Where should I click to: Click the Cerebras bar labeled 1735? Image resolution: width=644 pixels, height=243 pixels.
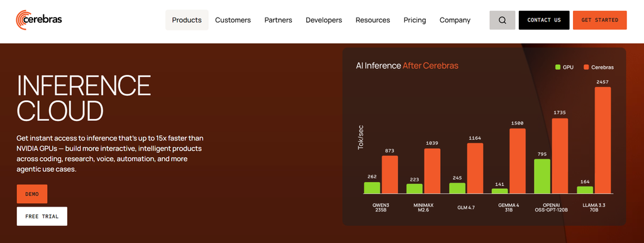pos(560,156)
